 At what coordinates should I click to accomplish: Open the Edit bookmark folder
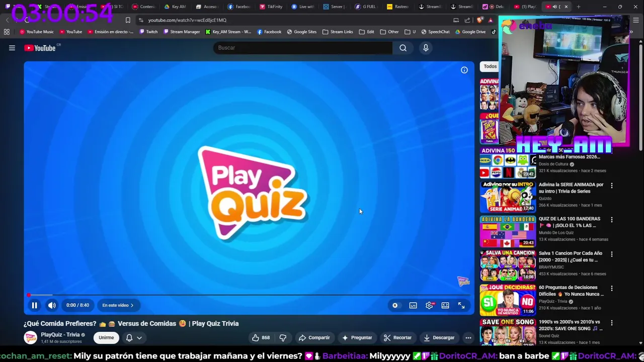[366, 32]
